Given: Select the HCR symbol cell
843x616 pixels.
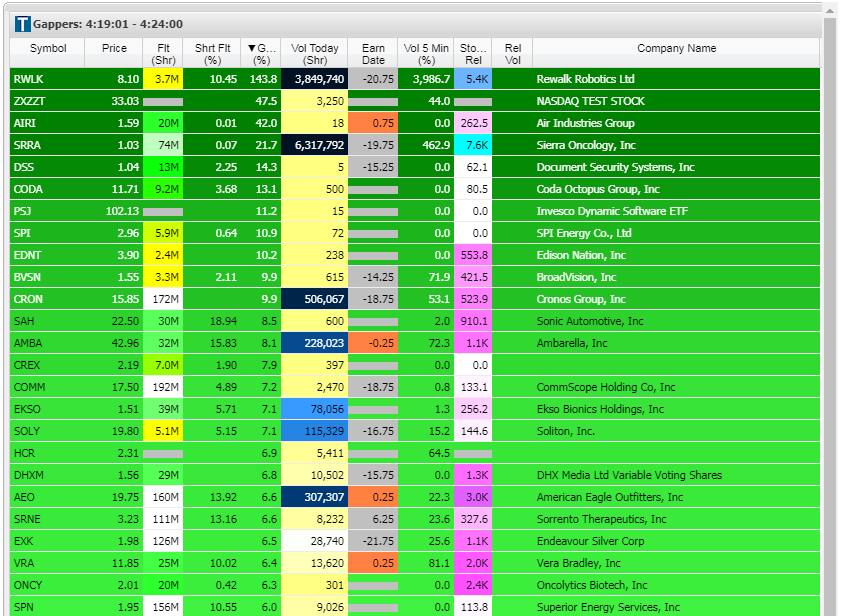Looking at the screenshot, I should coord(48,453).
